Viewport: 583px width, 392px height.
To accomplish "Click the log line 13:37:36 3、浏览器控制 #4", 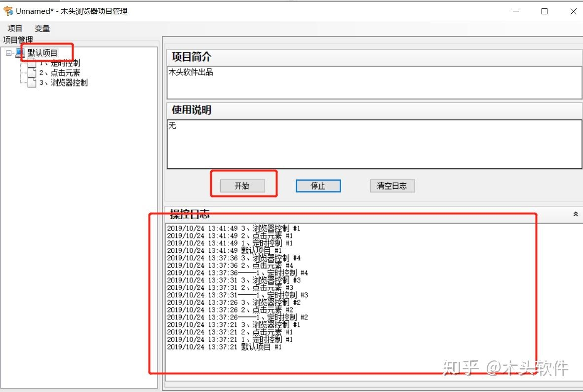I will pyautogui.click(x=233, y=258).
